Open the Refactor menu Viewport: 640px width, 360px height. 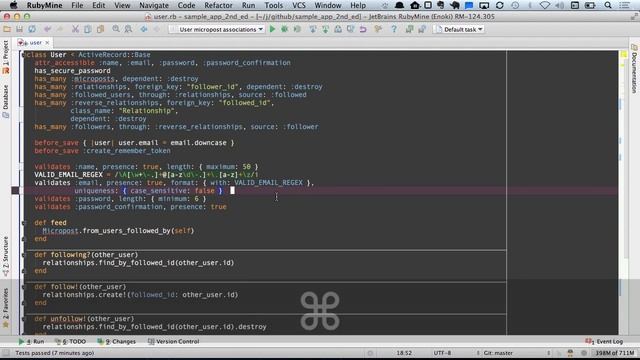point(218,5)
